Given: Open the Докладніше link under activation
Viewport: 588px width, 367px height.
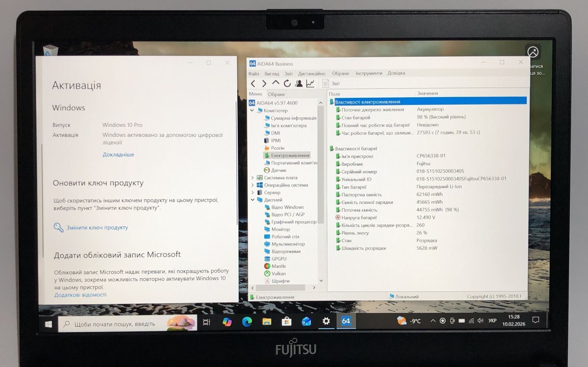Looking at the screenshot, I should [x=118, y=154].
